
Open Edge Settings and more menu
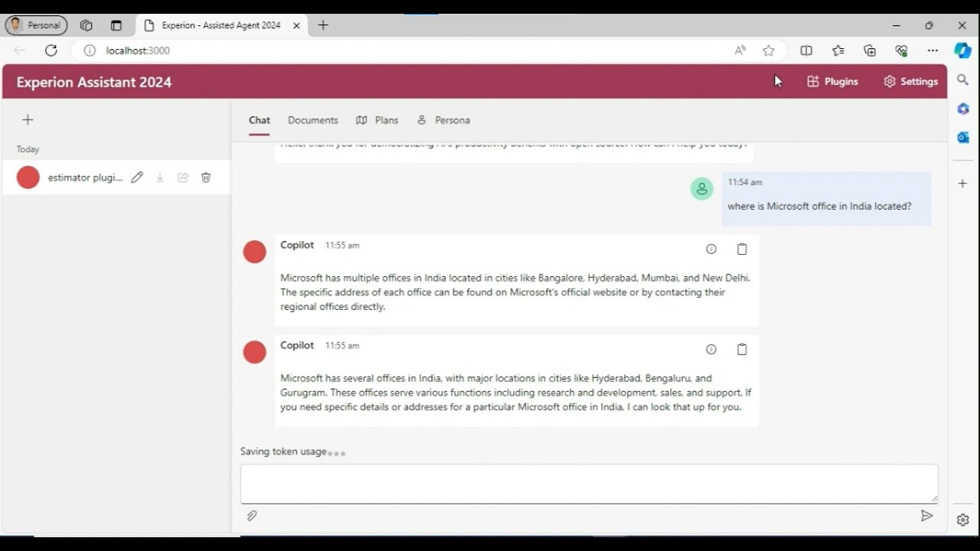(933, 51)
